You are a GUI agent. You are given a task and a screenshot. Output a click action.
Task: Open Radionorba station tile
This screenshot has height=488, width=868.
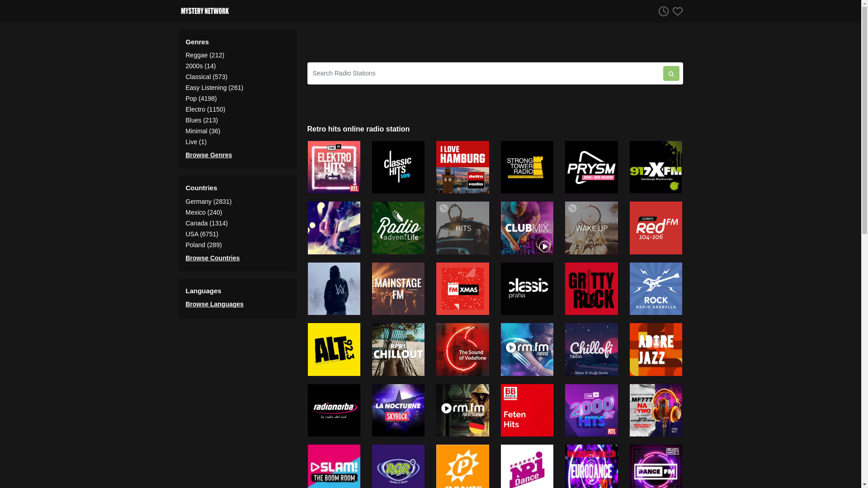334,410
